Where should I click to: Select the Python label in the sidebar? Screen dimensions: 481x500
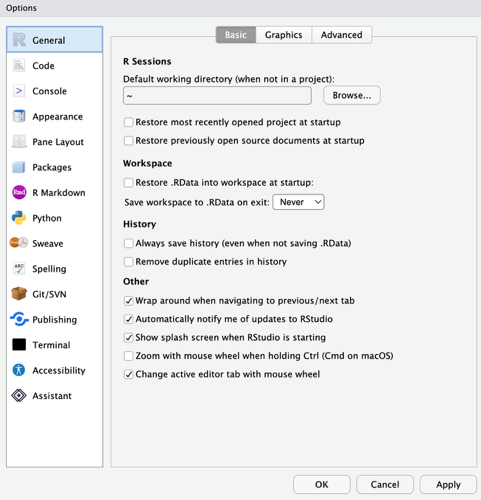[47, 218]
